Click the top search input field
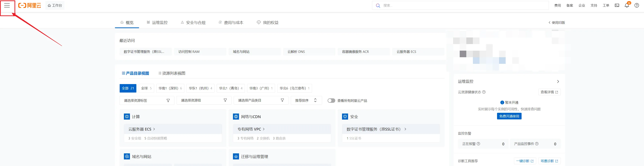This screenshot has width=644, height=166. (x=462, y=5)
